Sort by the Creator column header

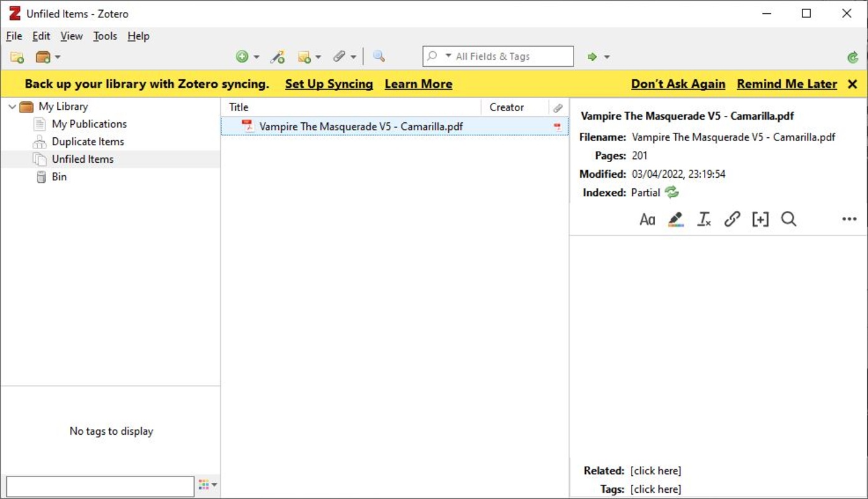pyautogui.click(x=515, y=107)
